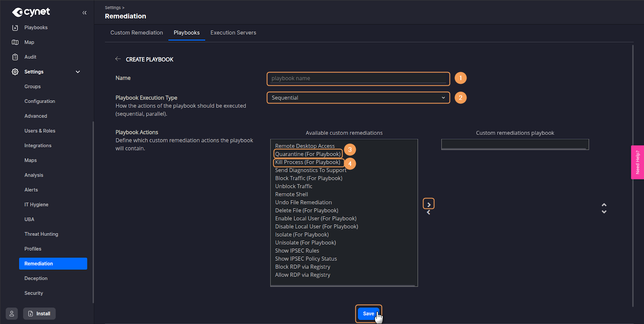Move playbook item down with arrow
644x324 pixels.
(604, 212)
